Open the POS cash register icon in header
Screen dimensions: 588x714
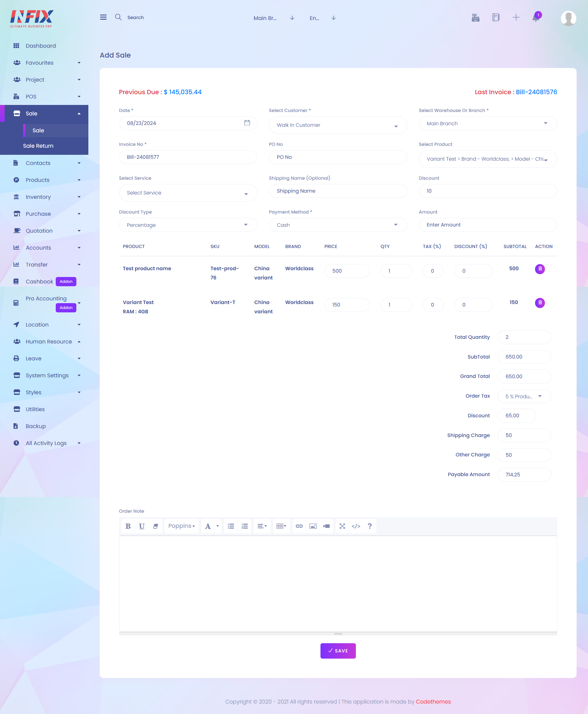(x=476, y=18)
